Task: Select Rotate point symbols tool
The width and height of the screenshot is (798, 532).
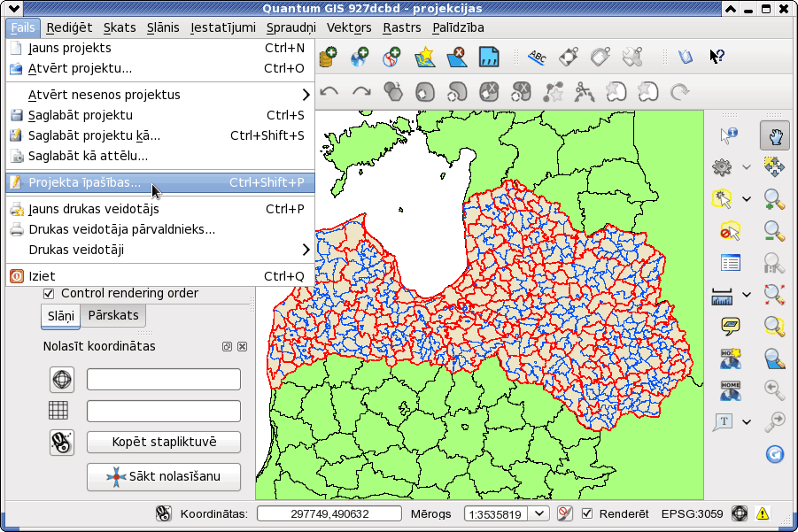Action: 679,92
